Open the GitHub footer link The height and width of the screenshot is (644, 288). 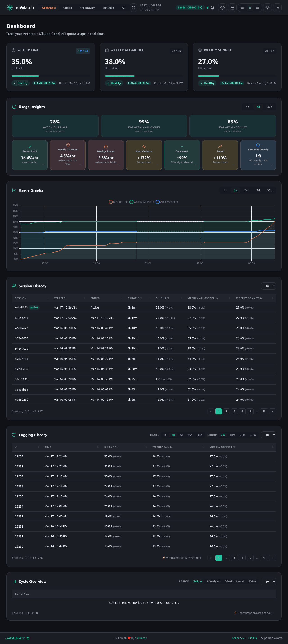click(x=252, y=638)
